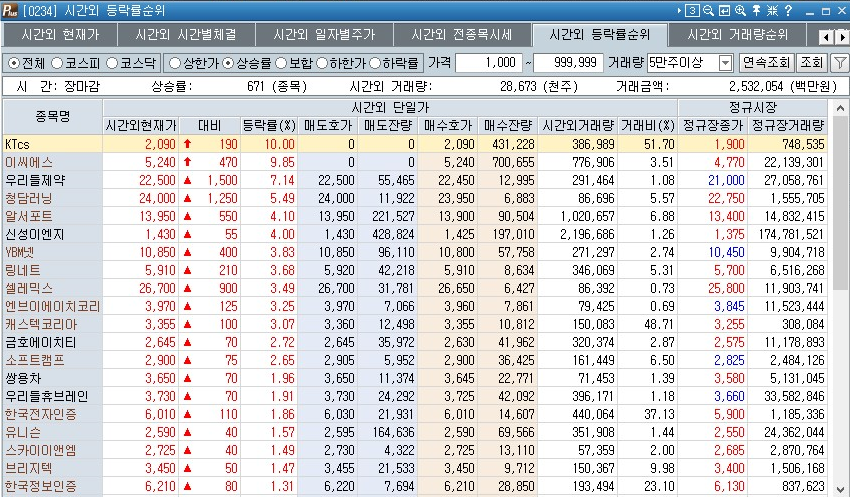
Task: Select the 하한가 radio button
Action: click(x=321, y=63)
